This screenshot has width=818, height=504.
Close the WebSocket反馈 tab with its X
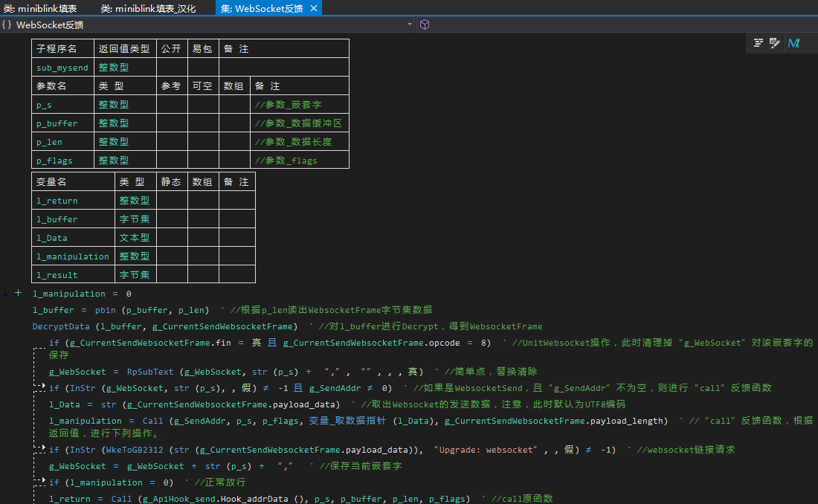(x=314, y=8)
